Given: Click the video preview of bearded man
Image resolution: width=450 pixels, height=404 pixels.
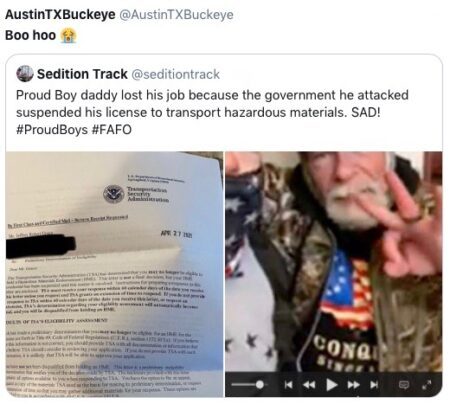Looking at the screenshot, I should point(334,262).
